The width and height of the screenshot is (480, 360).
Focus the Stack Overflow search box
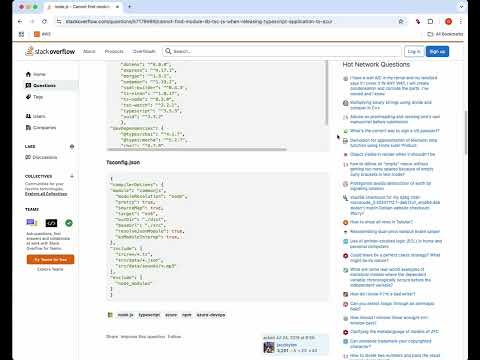pyautogui.click(x=282, y=51)
